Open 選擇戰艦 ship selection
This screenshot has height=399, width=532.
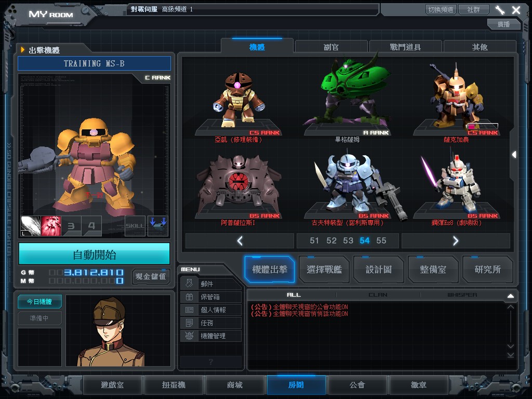[324, 270]
